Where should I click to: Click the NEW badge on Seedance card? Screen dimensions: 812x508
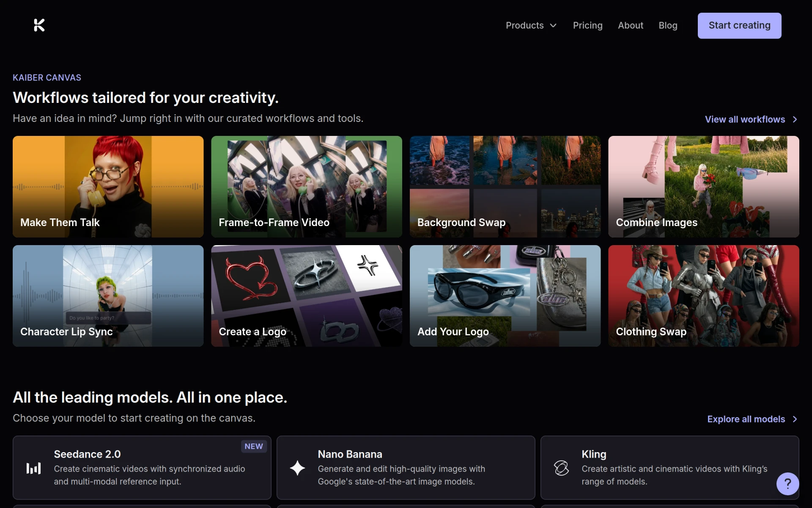254,446
